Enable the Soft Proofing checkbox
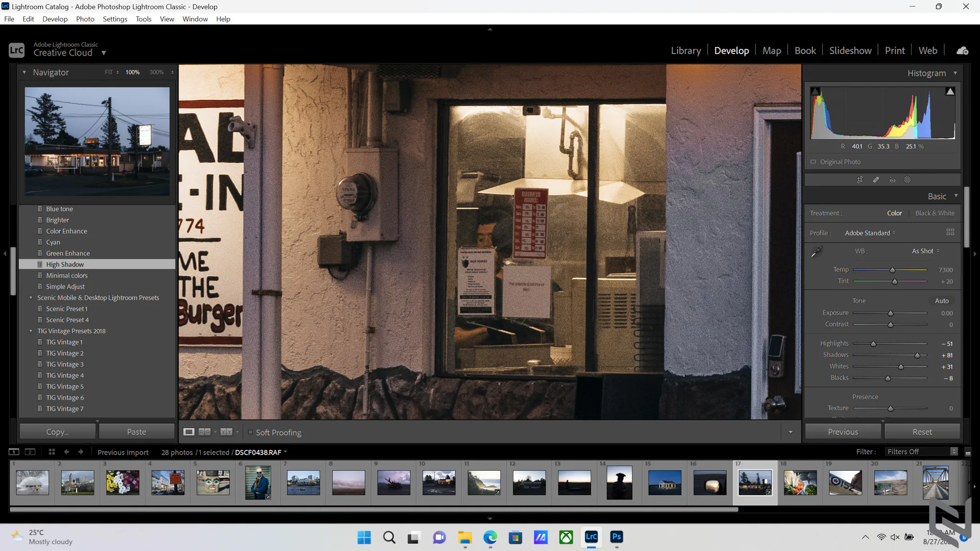 250,432
